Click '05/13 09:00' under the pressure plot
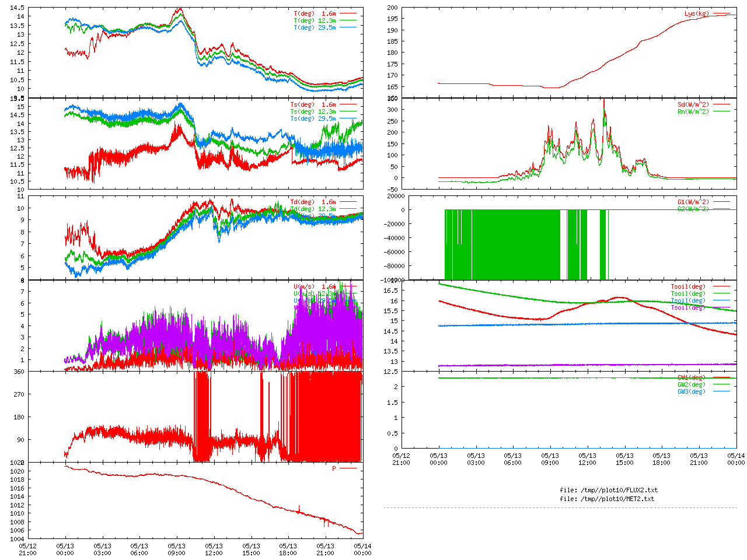 [176, 550]
